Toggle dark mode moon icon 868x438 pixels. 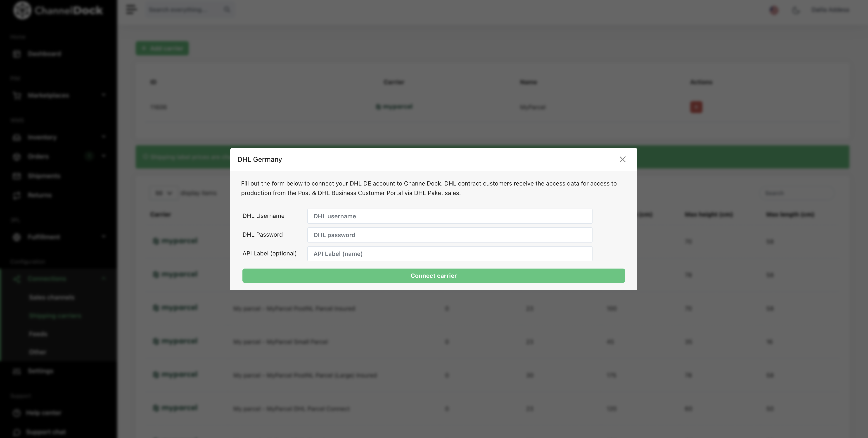click(796, 10)
